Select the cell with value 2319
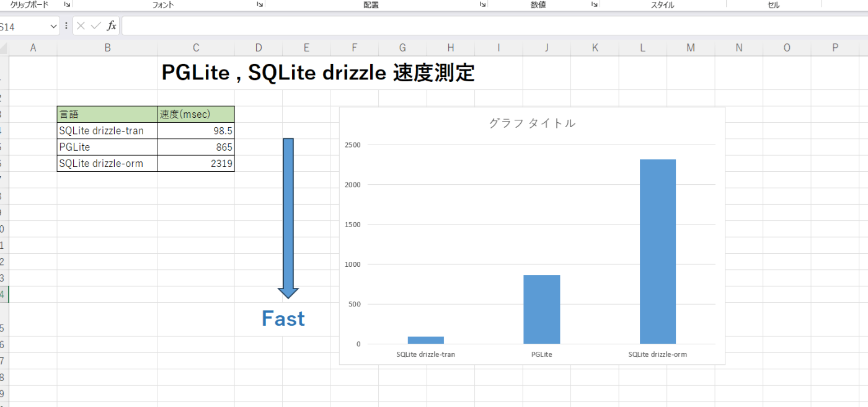This screenshot has width=868, height=407. 196,164
